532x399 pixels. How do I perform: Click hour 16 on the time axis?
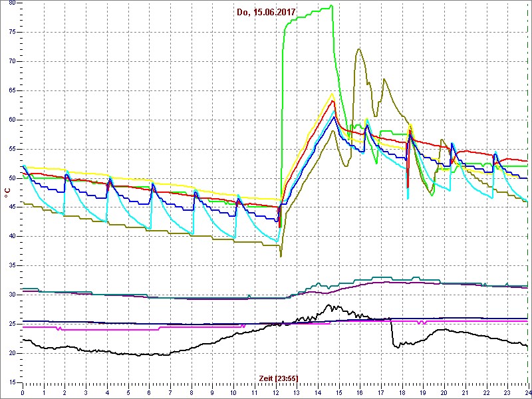tap(360, 392)
